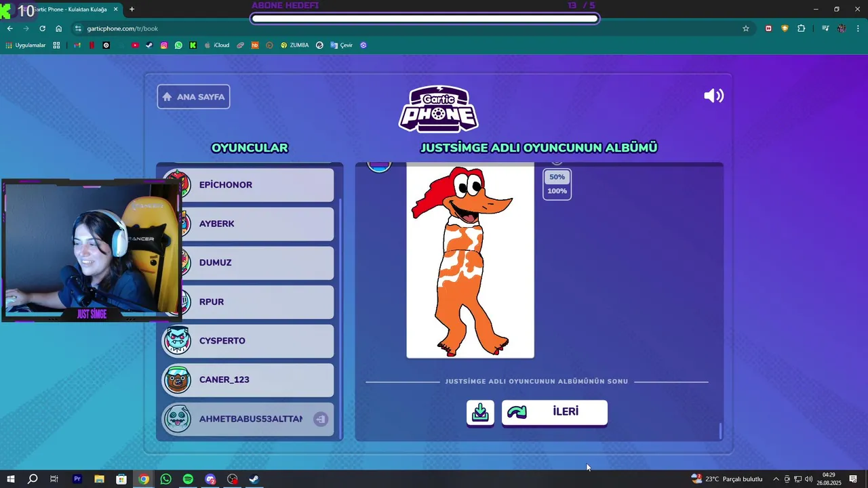Open Premiere Pro from the taskbar

pyautogui.click(x=77, y=479)
